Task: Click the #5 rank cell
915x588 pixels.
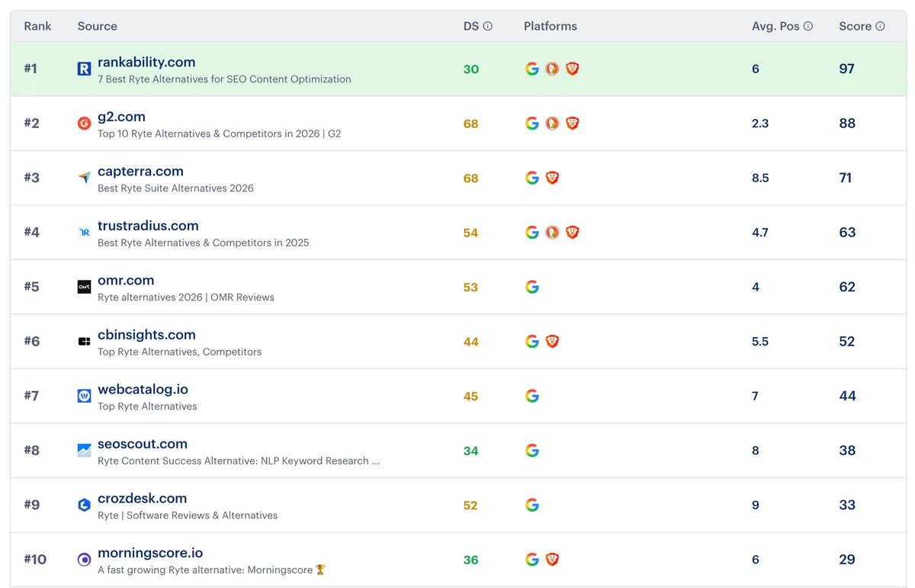Action: 31,287
